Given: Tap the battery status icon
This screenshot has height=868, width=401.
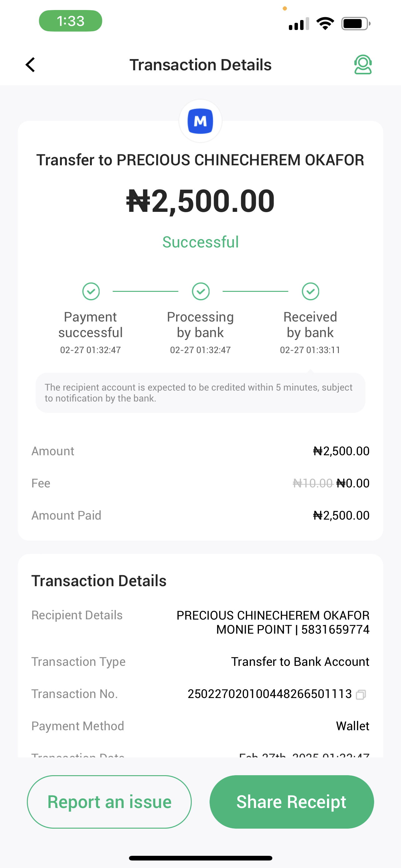Looking at the screenshot, I should point(355,23).
